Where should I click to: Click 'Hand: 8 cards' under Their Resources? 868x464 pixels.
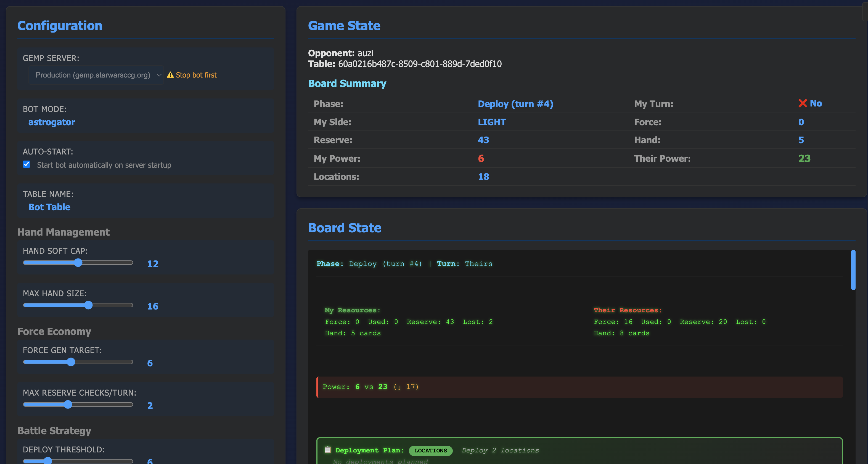click(x=621, y=333)
